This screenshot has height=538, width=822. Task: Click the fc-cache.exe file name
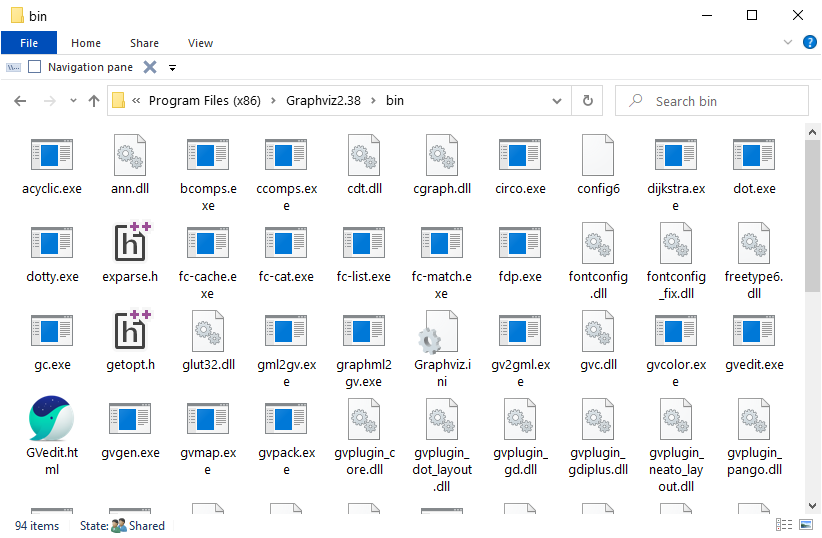pyautogui.click(x=208, y=285)
